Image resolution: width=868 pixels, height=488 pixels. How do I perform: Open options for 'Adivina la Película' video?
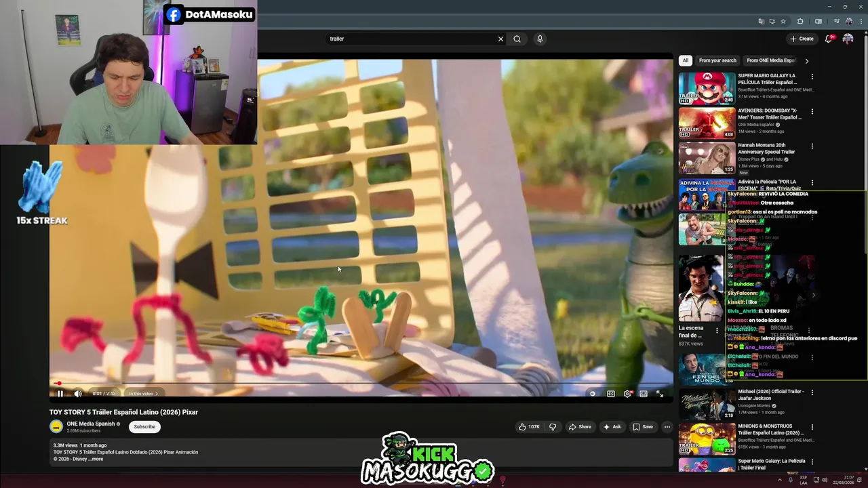tap(812, 182)
